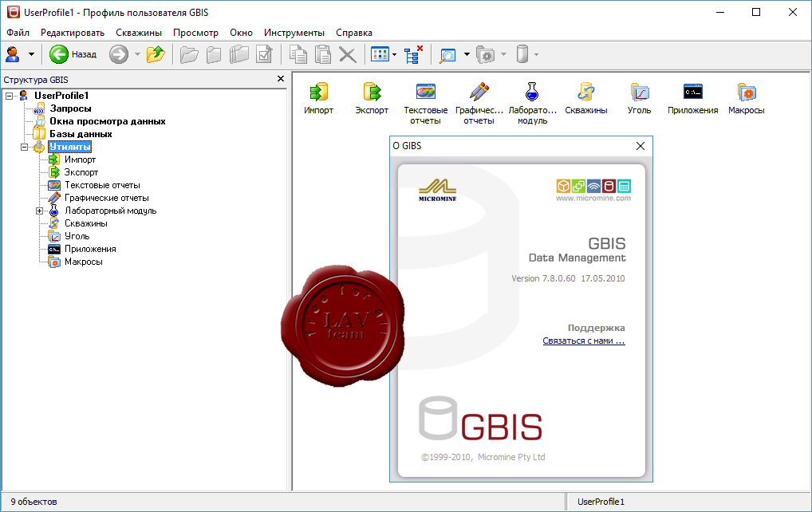Click the user profile icon in toolbar

pyautogui.click(x=13, y=54)
